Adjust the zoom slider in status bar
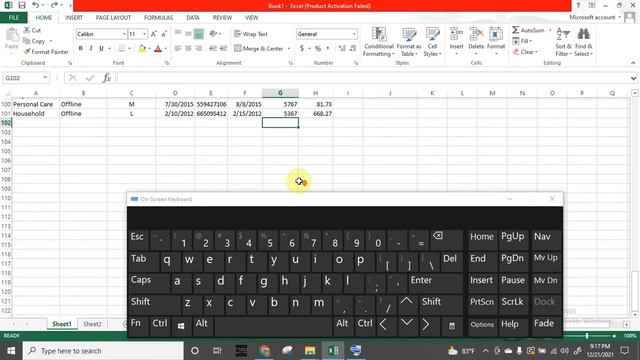This screenshot has height=360, width=640. pyautogui.click(x=587, y=336)
